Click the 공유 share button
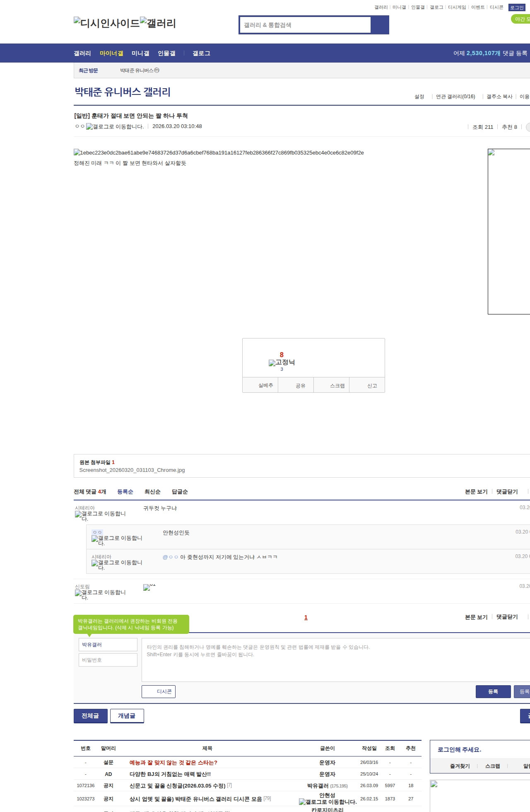 pos(296,385)
